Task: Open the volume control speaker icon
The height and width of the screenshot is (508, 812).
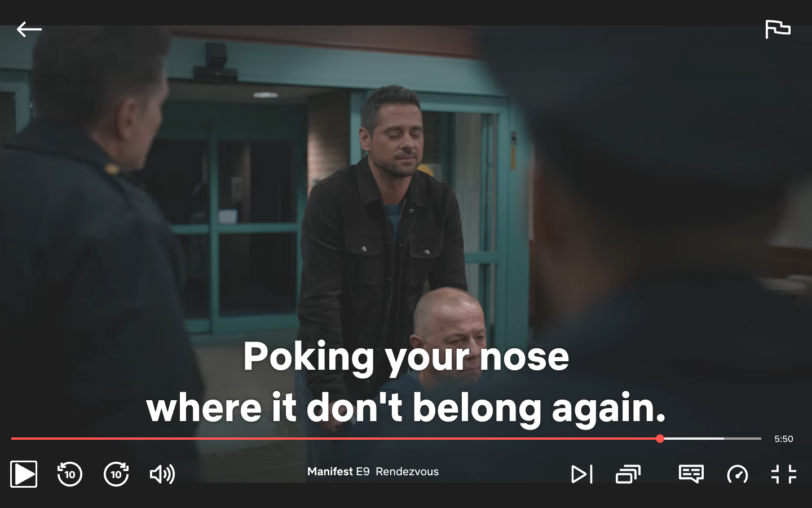Action: tap(162, 474)
